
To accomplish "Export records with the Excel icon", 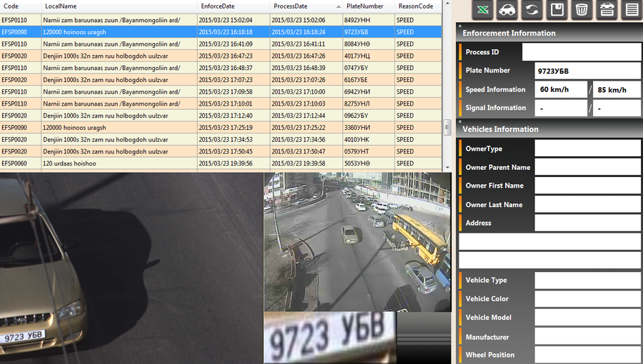I will pos(483,10).
